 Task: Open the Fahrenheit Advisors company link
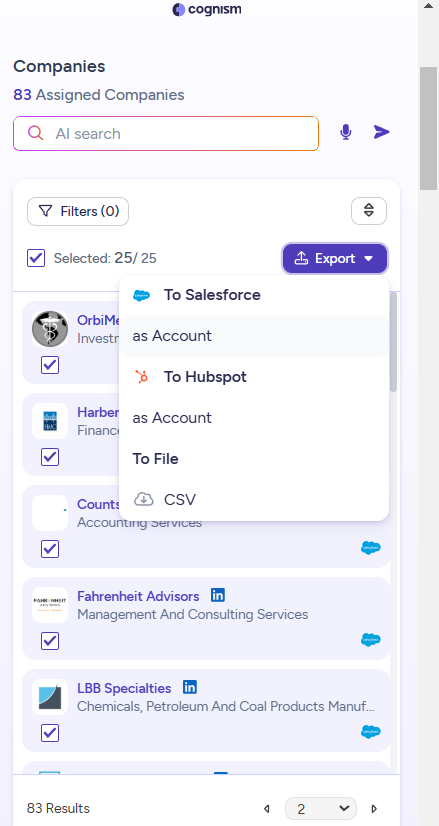tap(138, 596)
